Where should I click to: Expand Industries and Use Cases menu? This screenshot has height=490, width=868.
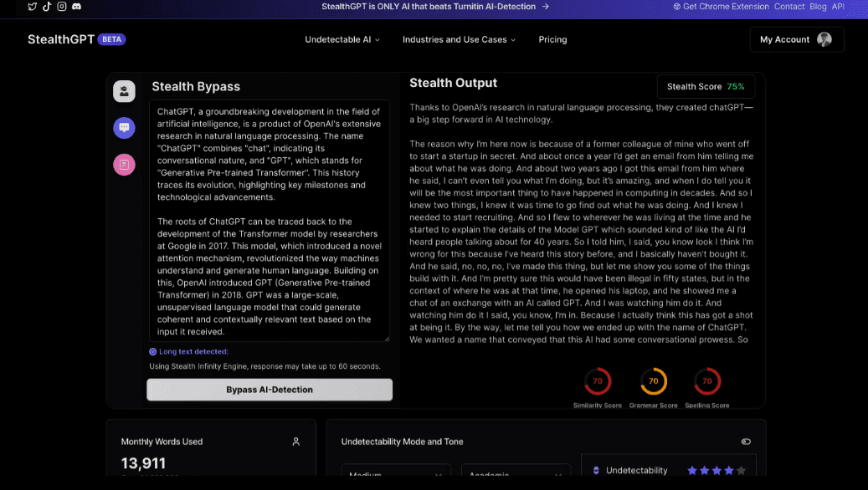[x=459, y=39]
